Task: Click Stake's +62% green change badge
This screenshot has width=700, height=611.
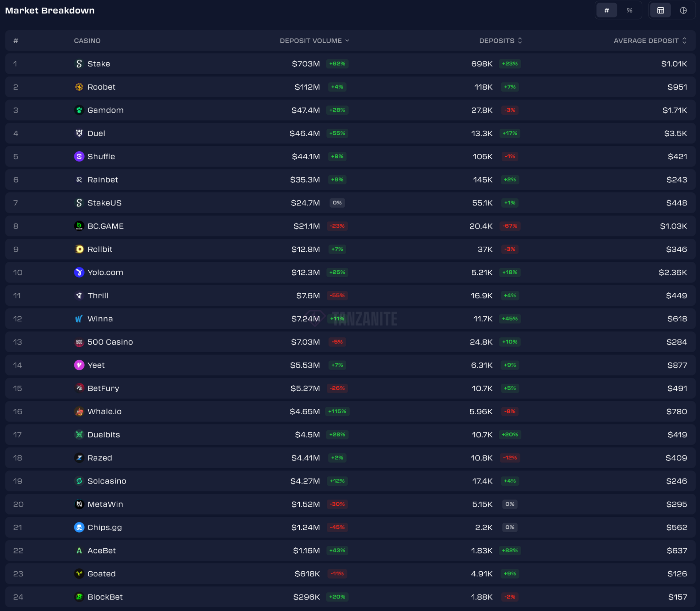Action: point(337,64)
